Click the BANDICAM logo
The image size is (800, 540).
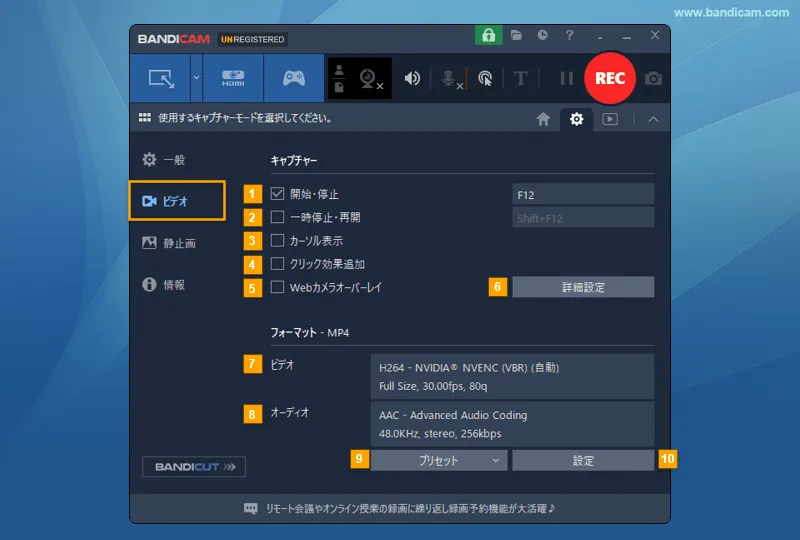pyautogui.click(x=173, y=39)
